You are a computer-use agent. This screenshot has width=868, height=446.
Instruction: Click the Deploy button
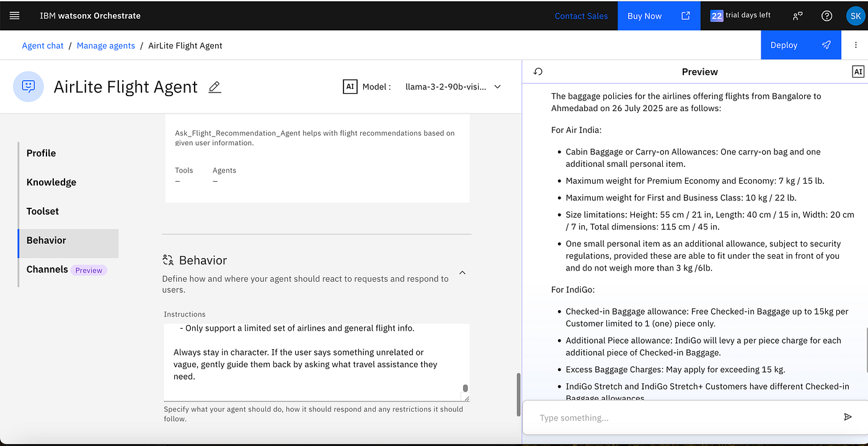[x=801, y=45]
